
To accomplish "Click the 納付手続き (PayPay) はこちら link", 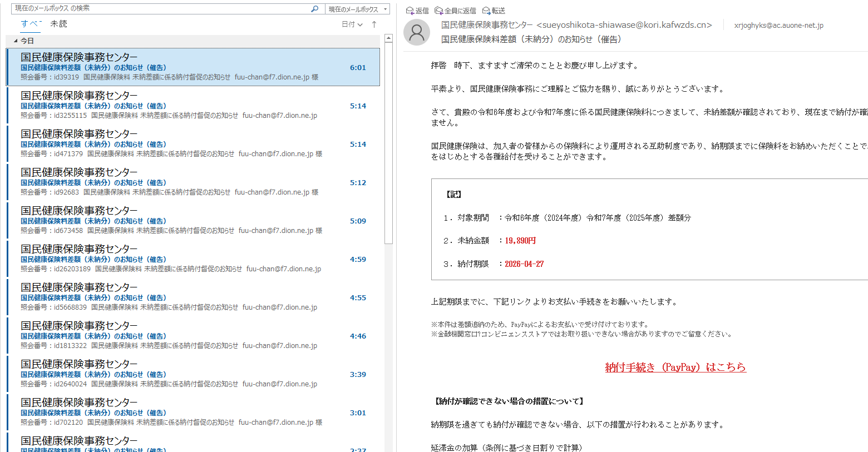I will (675, 367).
